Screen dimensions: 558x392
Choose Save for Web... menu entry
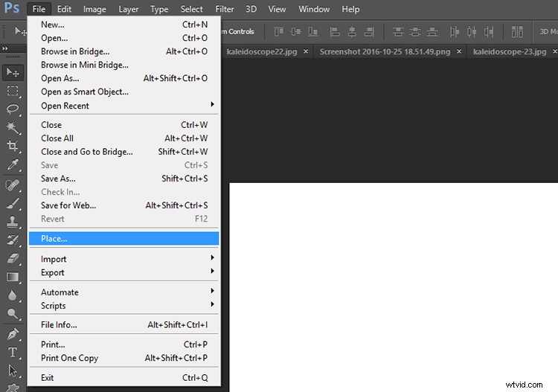[68, 205]
